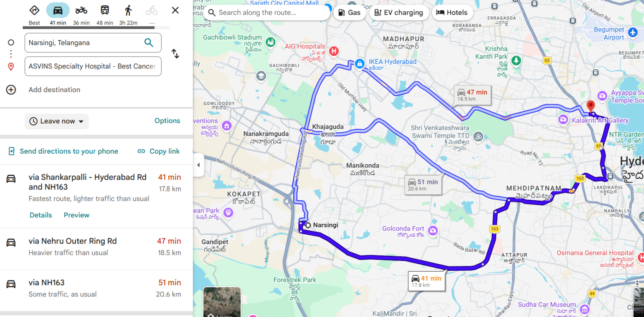
Task: Open route Options
Action: tap(167, 121)
